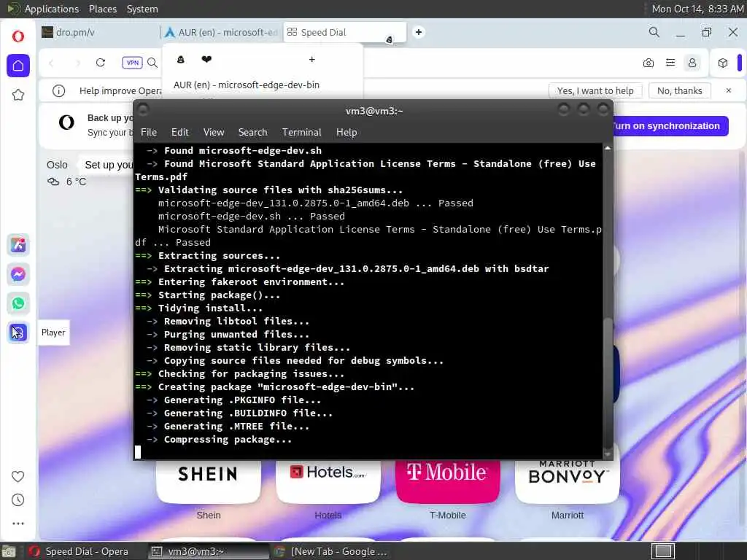Add a new Opera tab

tap(418, 32)
